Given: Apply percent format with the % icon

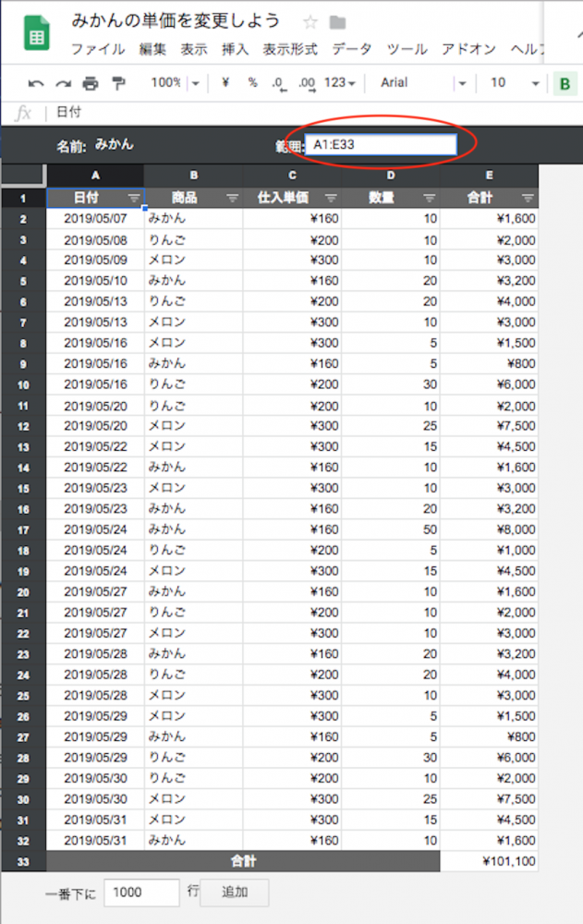Looking at the screenshot, I should (x=252, y=83).
